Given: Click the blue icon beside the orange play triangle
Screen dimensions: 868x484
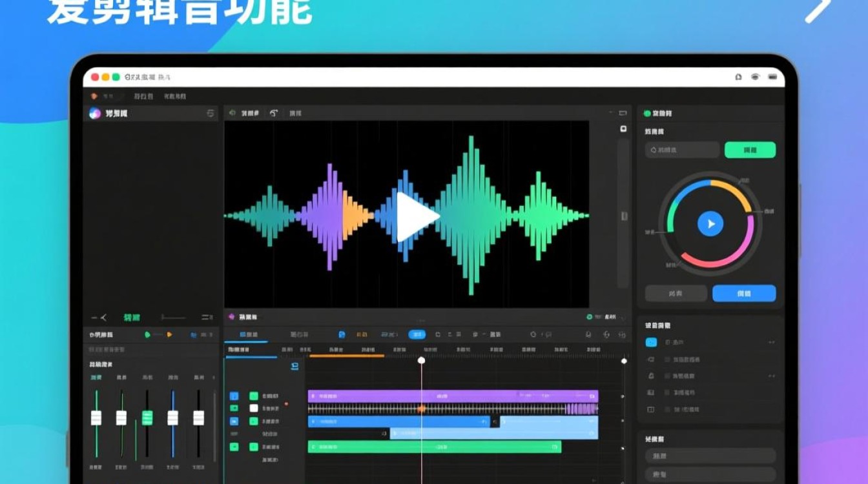Looking at the screenshot, I should coord(193,335).
